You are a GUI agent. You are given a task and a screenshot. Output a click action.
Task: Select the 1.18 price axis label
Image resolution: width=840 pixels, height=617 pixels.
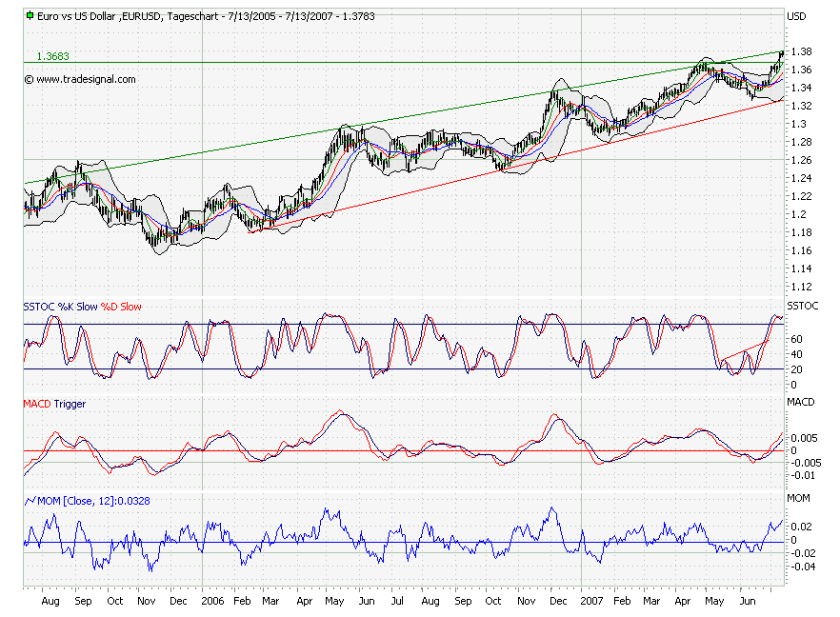(801, 232)
